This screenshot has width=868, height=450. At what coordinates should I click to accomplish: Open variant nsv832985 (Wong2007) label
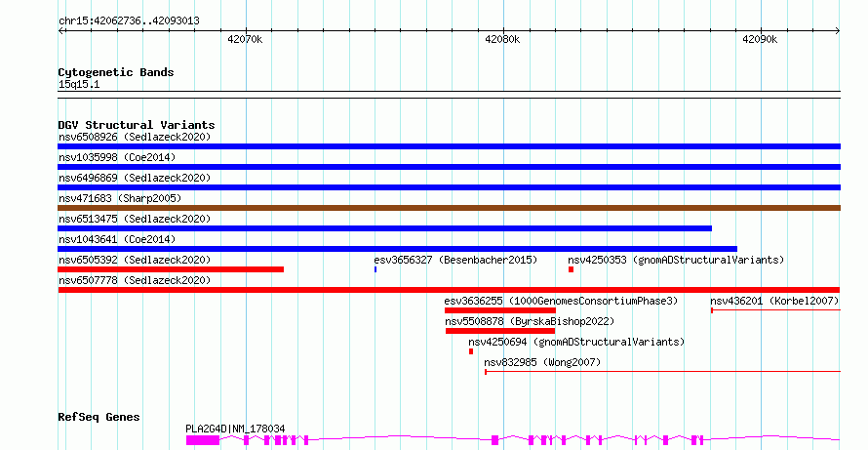[x=542, y=362]
